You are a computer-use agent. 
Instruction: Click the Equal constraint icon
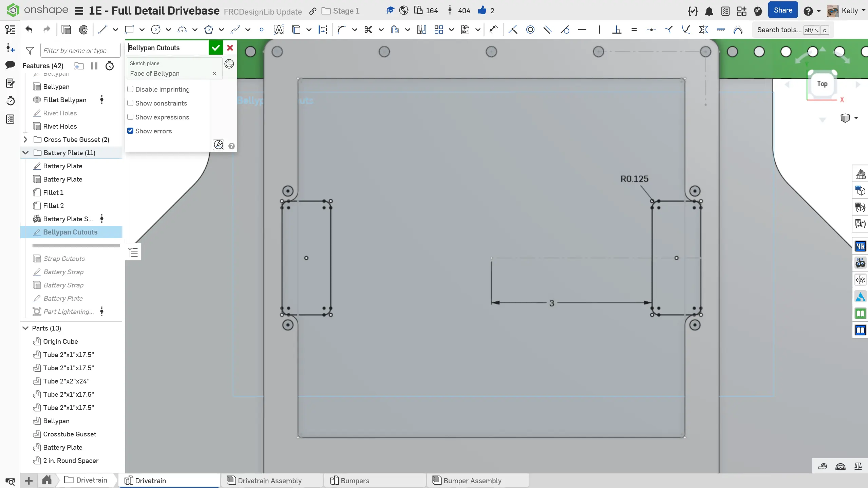[x=634, y=30]
